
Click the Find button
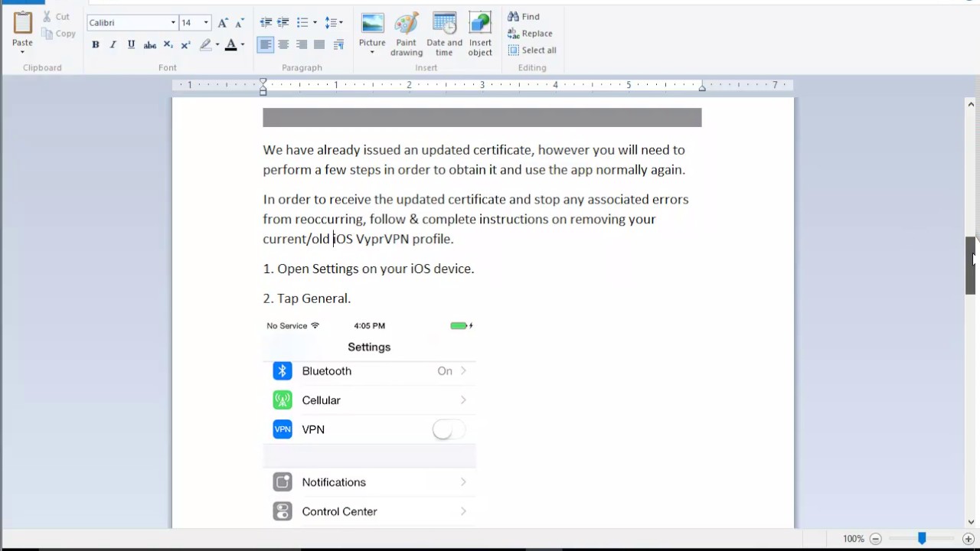(x=524, y=17)
